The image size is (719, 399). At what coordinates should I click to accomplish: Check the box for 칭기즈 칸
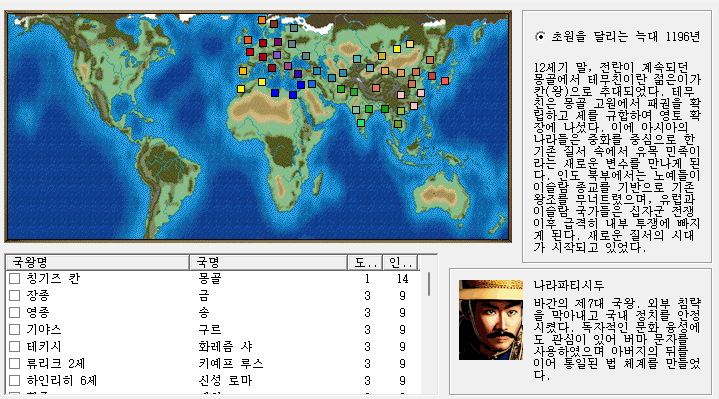tap(15, 278)
